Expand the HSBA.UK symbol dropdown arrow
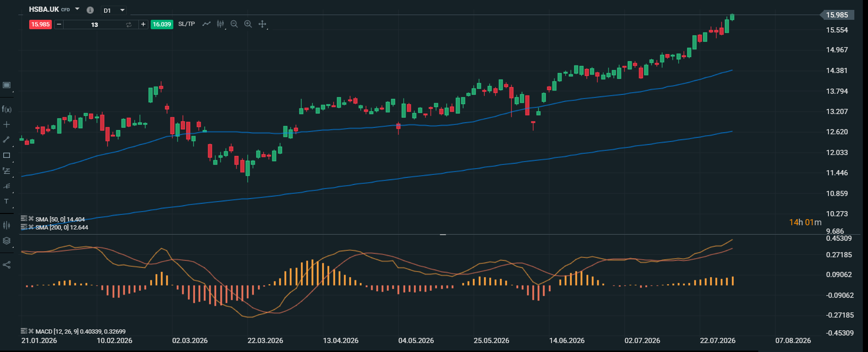The image size is (868, 352). pyautogui.click(x=77, y=9)
